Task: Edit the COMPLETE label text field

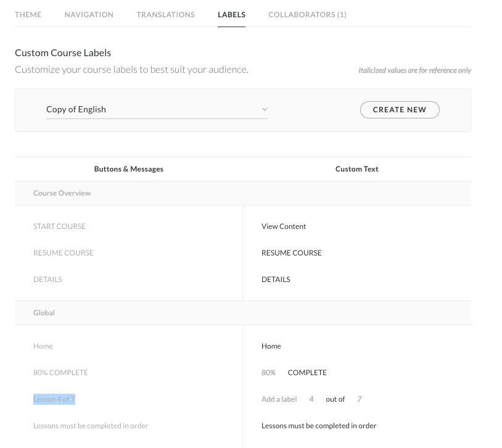Action: (x=307, y=373)
